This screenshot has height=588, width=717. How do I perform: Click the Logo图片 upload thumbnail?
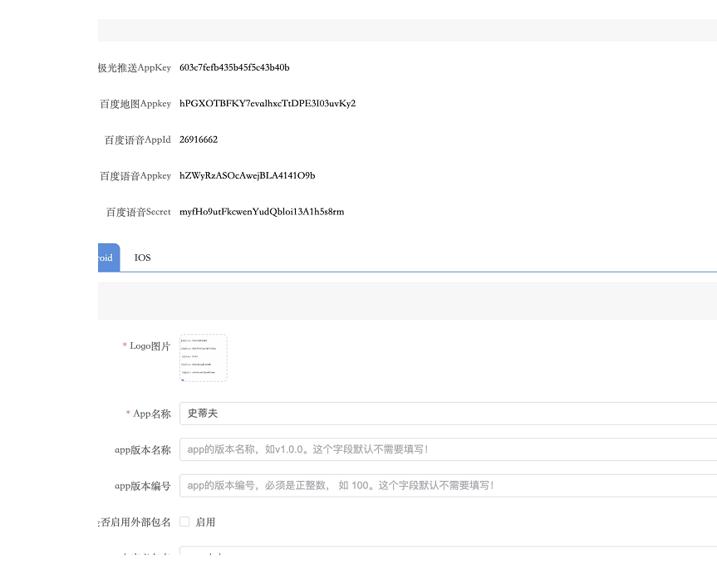[204, 358]
